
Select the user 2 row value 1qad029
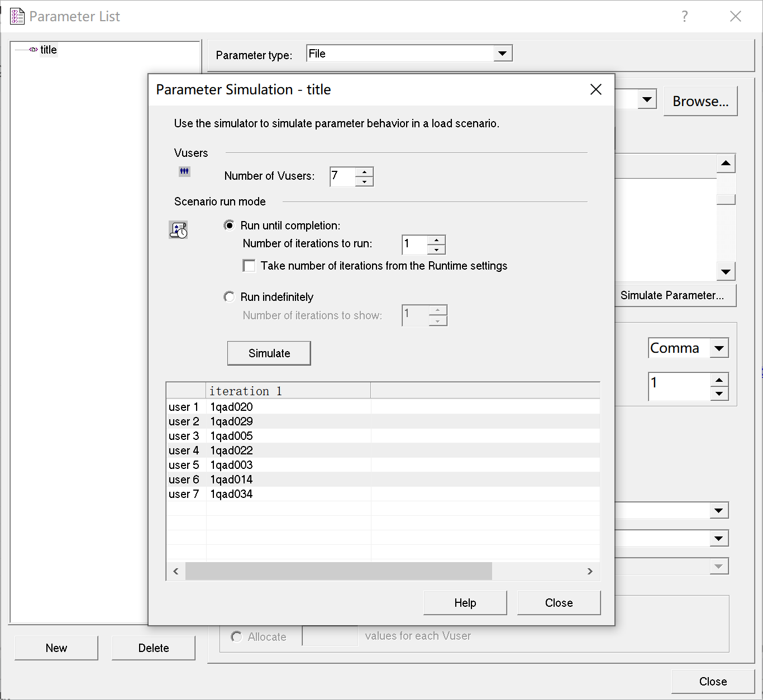pos(231,421)
